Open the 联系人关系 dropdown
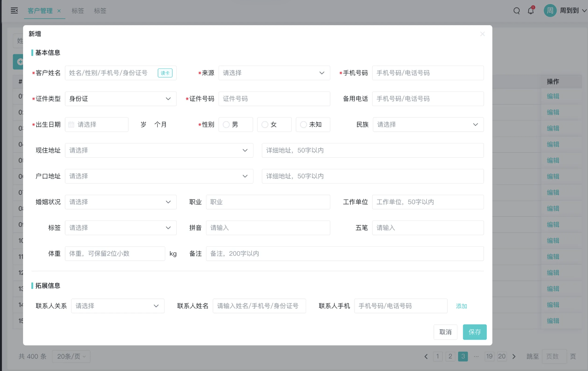588x371 pixels. click(x=118, y=306)
